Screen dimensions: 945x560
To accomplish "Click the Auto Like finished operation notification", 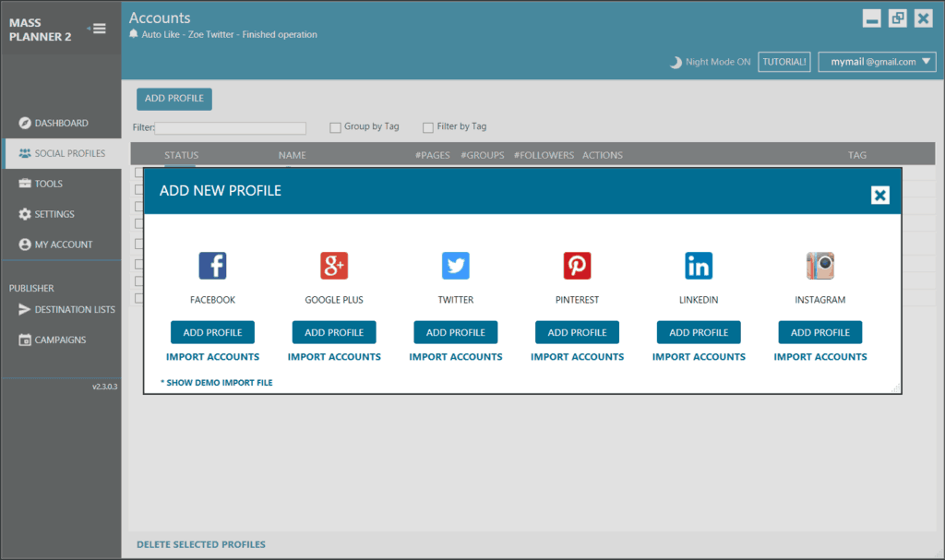I will (x=229, y=34).
